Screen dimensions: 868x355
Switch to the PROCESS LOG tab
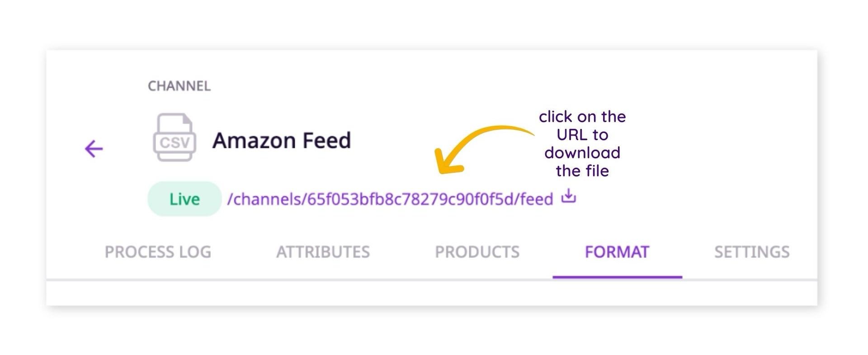click(157, 252)
